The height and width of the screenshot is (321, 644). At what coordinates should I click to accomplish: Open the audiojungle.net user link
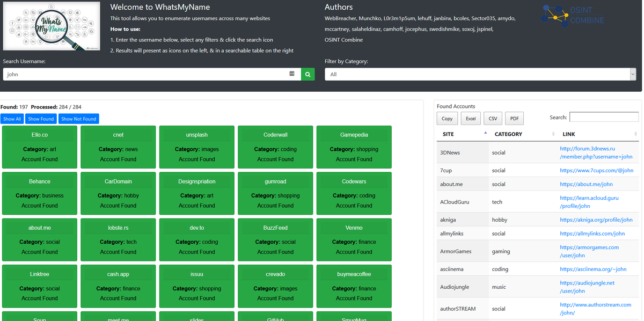click(x=587, y=287)
